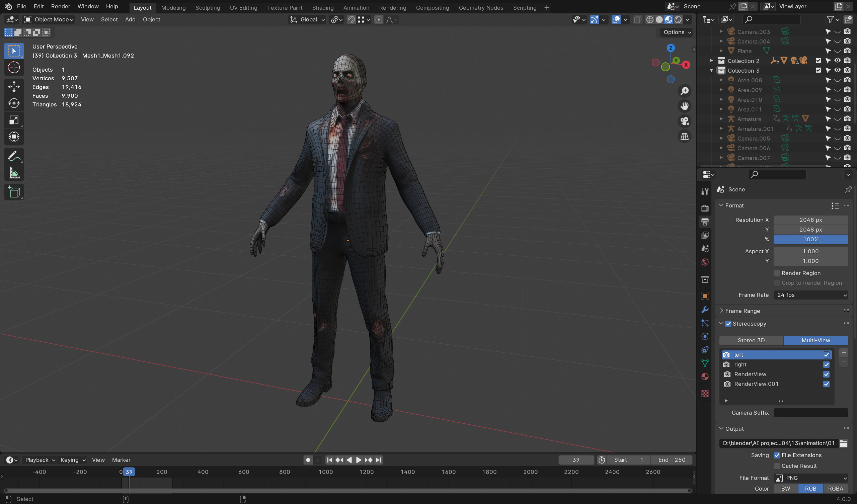
Task: Switch to the Shading workspace tab
Action: coord(323,8)
